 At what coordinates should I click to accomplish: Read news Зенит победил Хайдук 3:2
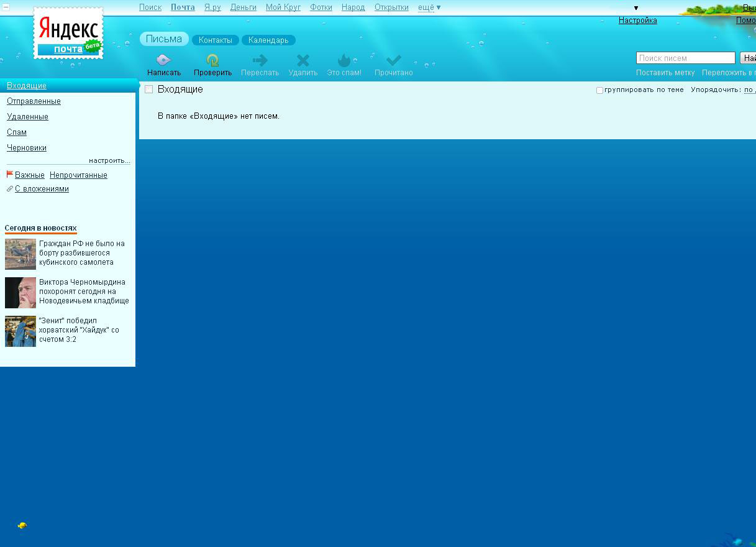pyautogui.click(x=79, y=330)
